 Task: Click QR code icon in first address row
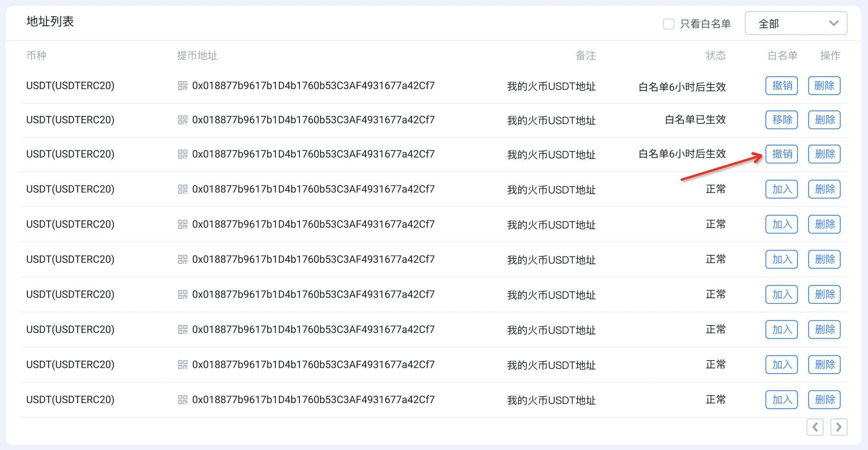click(x=182, y=86)
